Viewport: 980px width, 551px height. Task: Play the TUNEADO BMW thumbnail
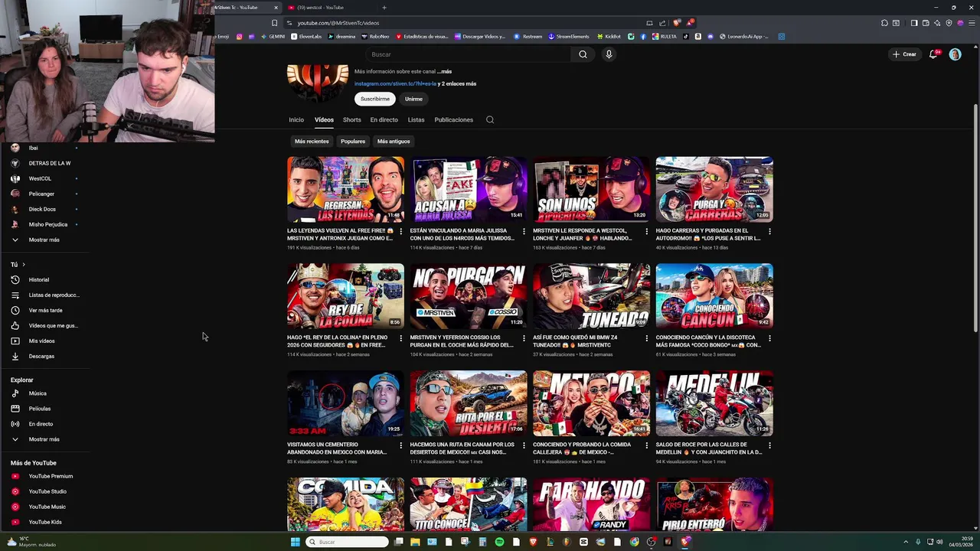click(x=591, y=296)
